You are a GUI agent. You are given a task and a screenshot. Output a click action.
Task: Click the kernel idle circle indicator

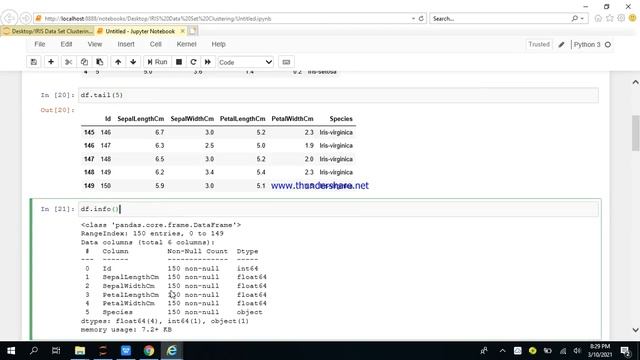[x=608, y=44]
